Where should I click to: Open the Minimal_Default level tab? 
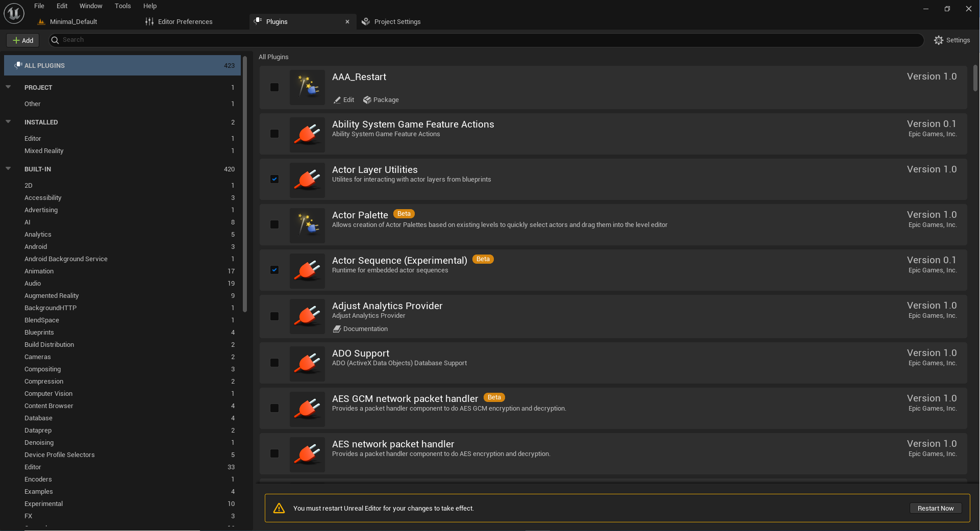68,21
